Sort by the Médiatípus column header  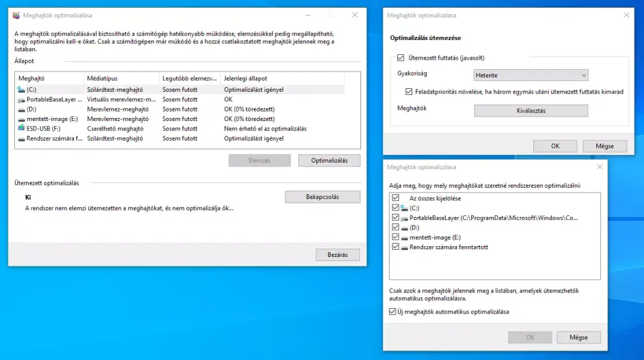click(121, 79)
